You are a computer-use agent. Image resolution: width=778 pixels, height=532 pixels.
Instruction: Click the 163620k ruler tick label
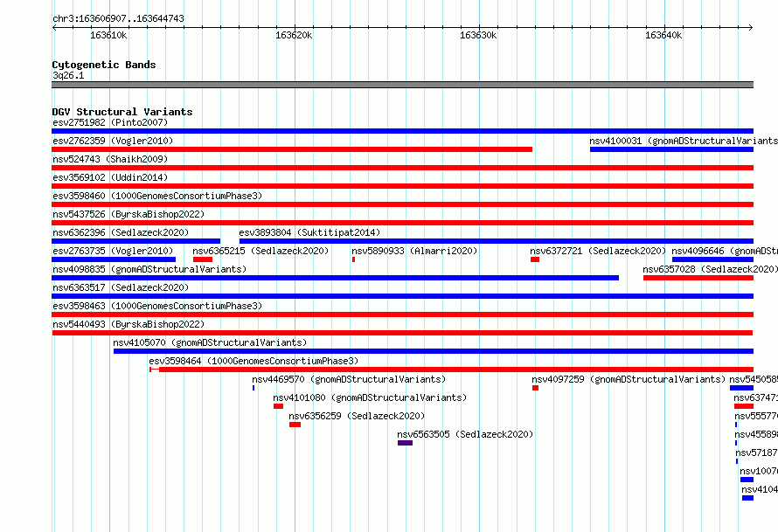[x=294, y=35]
